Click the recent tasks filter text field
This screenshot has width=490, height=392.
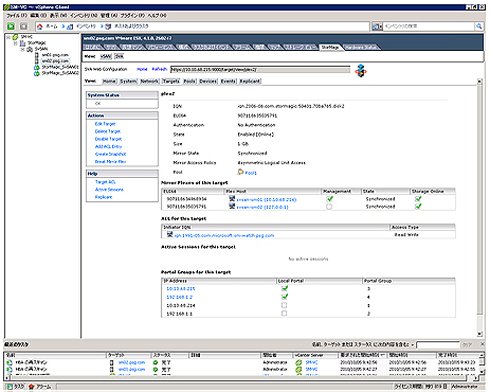pos(438,344)
